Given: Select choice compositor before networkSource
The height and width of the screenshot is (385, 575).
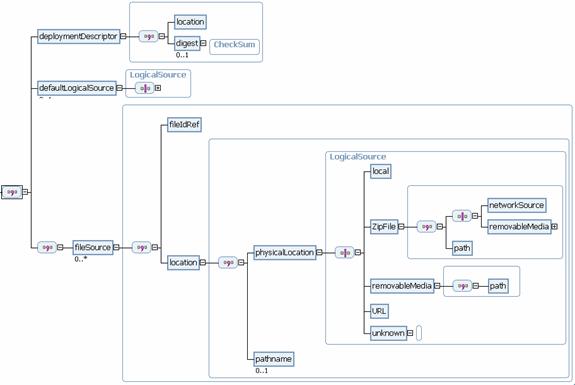Looking at the screenshot, I should [x=462, y=216].
